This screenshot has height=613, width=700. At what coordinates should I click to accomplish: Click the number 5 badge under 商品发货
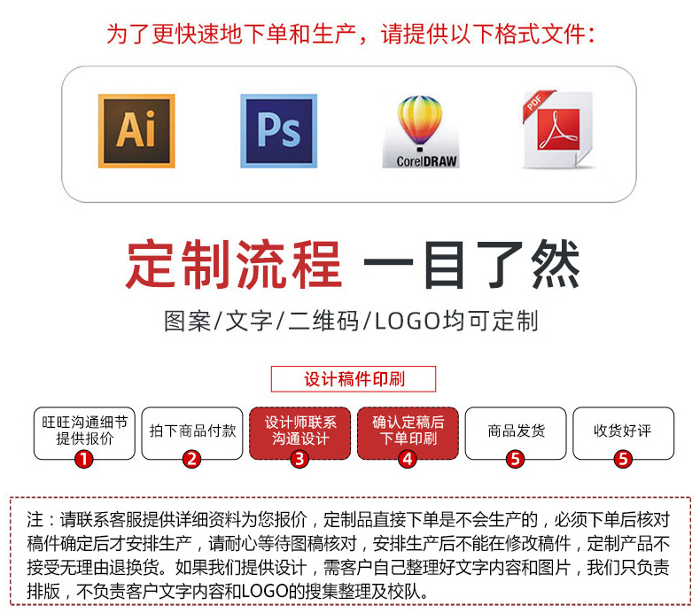515,459
